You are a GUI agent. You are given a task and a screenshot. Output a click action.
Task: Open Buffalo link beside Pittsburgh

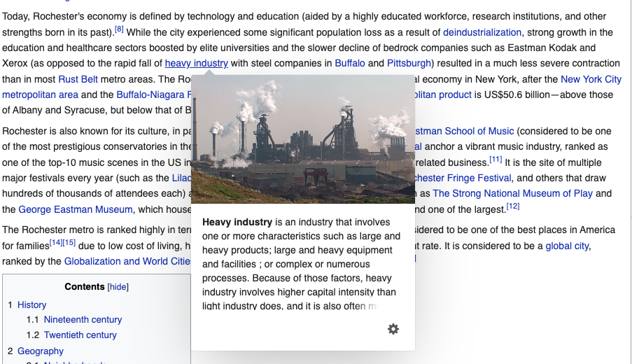tap(350, 63)
